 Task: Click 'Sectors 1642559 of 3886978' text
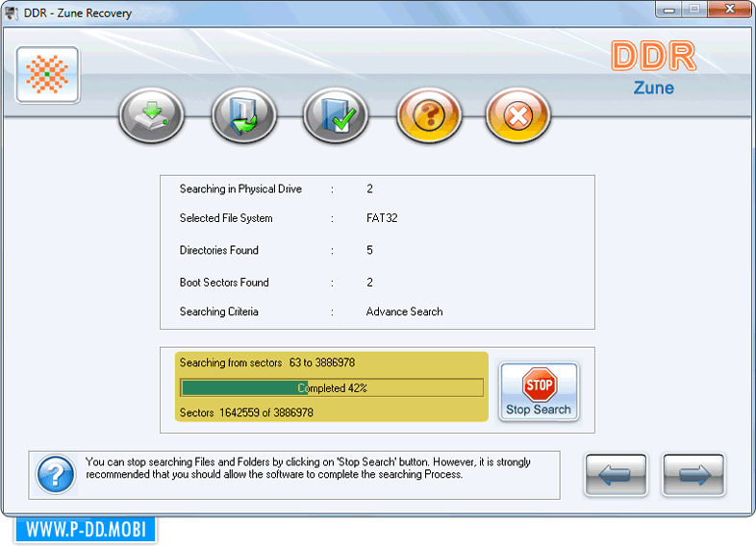pos(246,412)
